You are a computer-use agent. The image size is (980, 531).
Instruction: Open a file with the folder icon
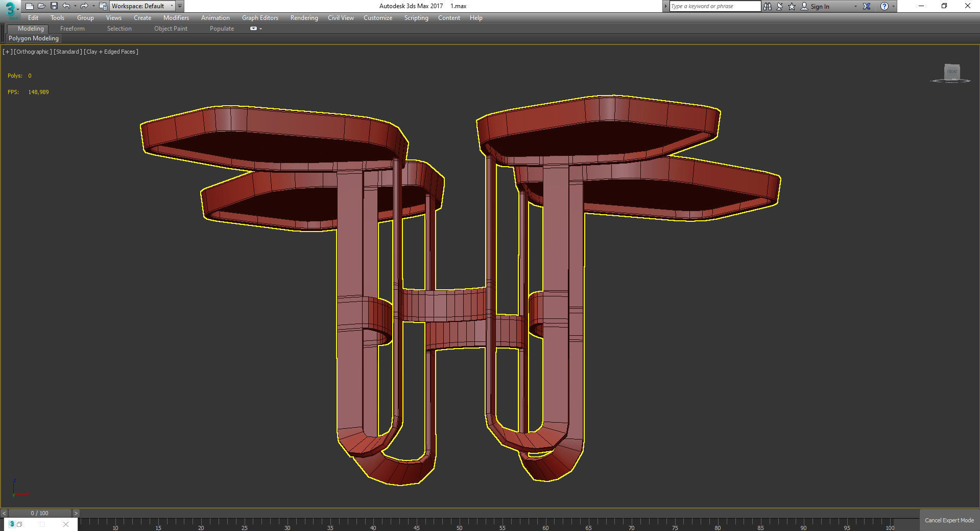42,6
